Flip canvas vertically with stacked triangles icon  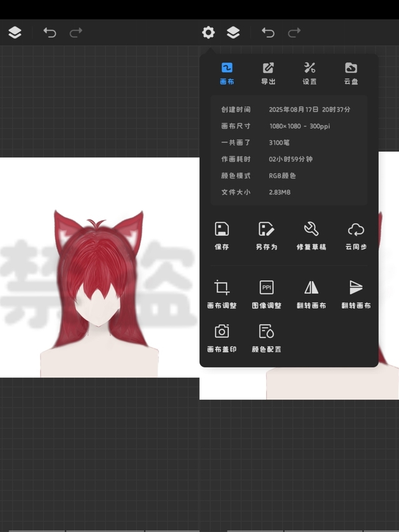click(x=356, y=294)
